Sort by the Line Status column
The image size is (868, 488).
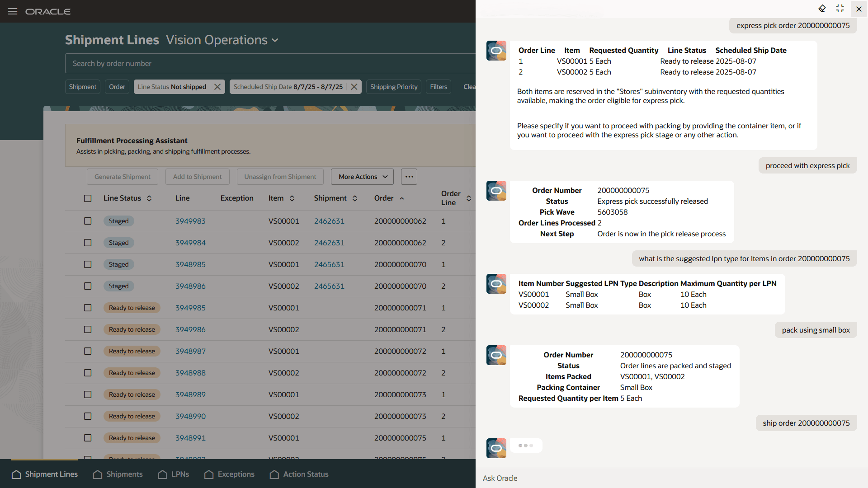(149, 198)
